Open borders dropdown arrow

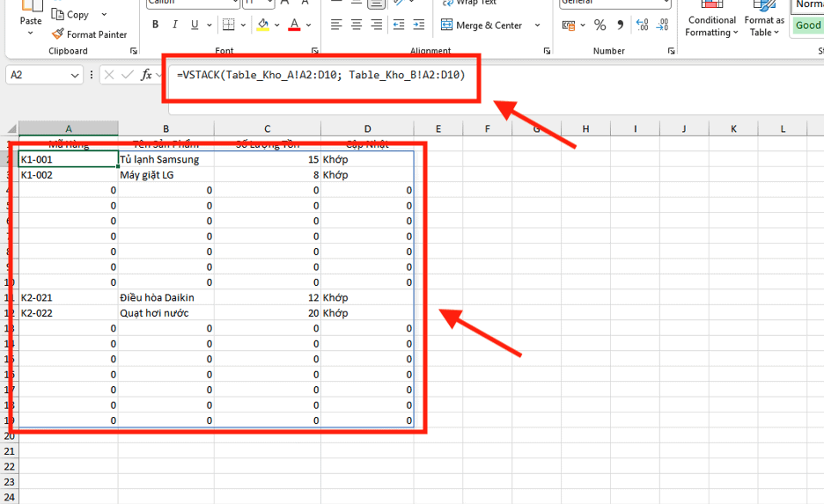pos(243,25)
